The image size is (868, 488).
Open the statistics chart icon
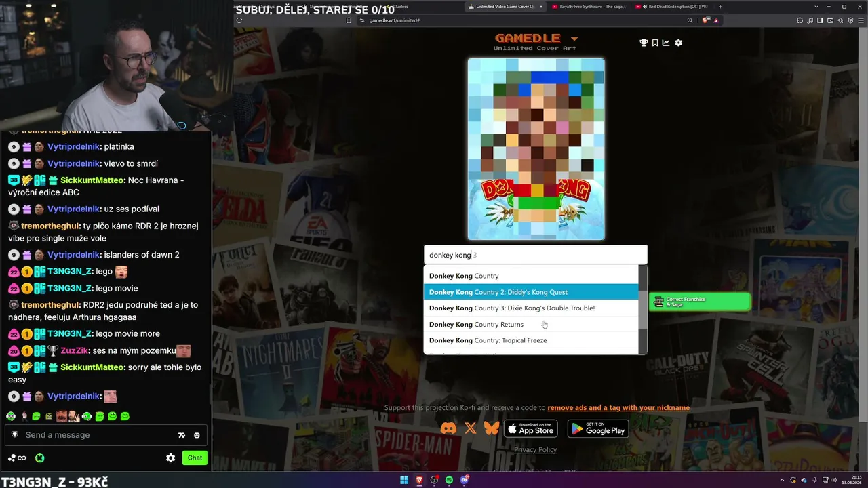666,43
